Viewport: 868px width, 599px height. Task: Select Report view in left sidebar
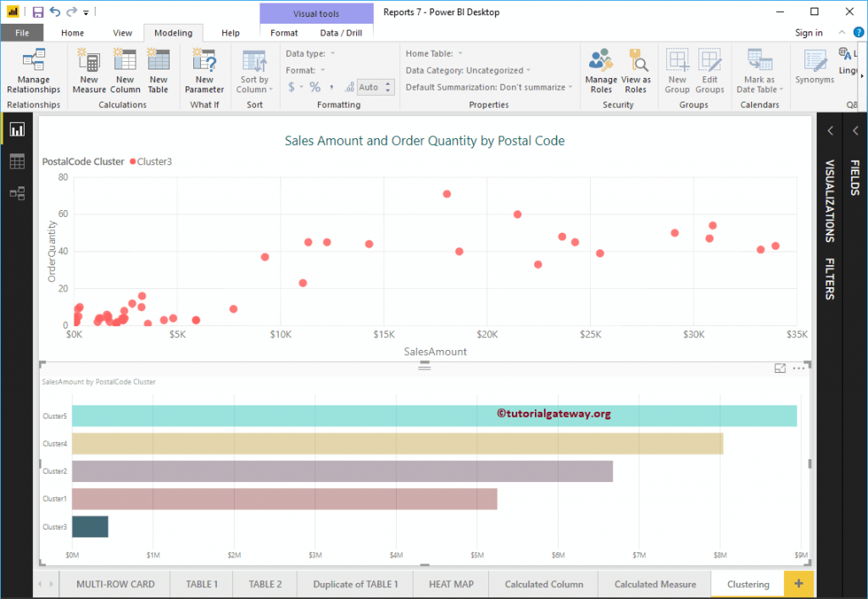pyautogui.click(x=16, y=129)
